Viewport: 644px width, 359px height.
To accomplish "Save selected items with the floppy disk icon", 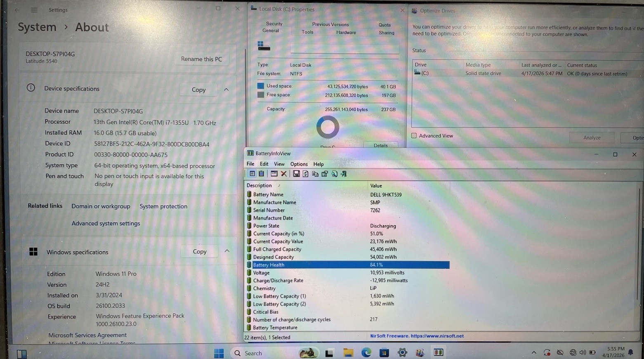I will (296, 174).
